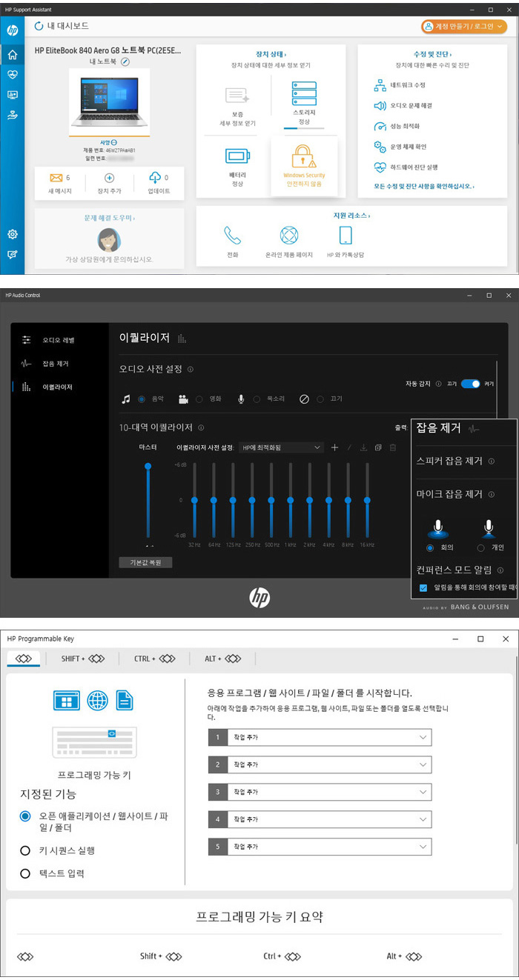Open the 배터리 battery status icon
Image resolution: width=519 pixels, height=980 pixels.
coord(237,156)
